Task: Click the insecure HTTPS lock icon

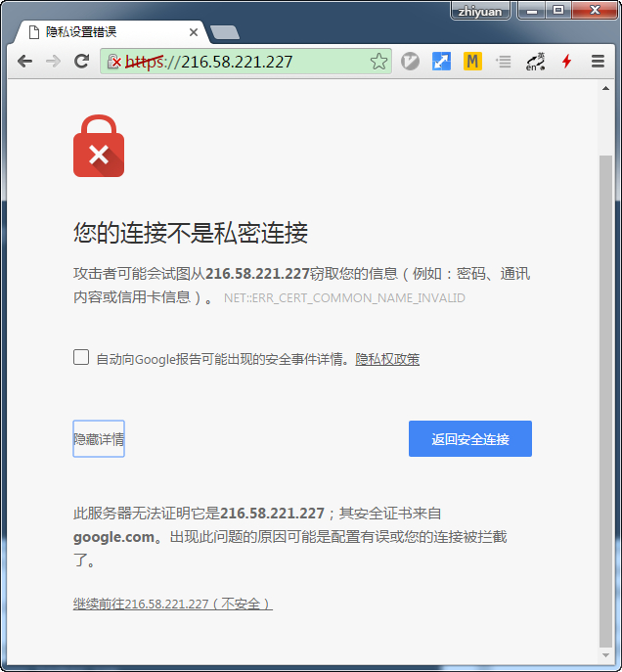Action: (114, 62)
